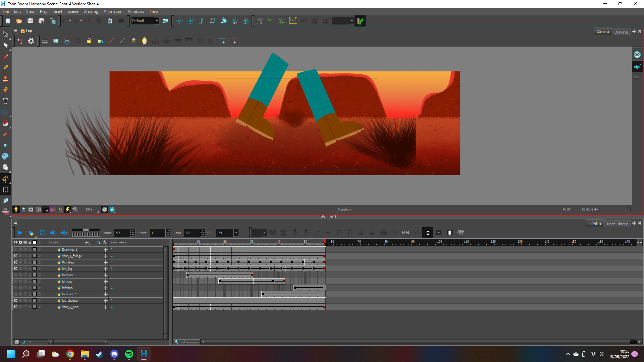Select the Rectangle shape tool

click(5, 112)
